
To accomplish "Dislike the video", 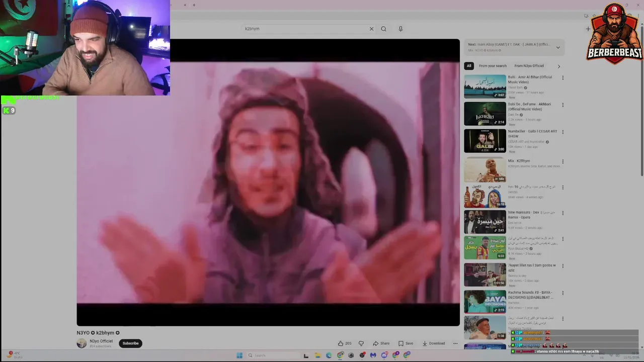I will 361,343.
